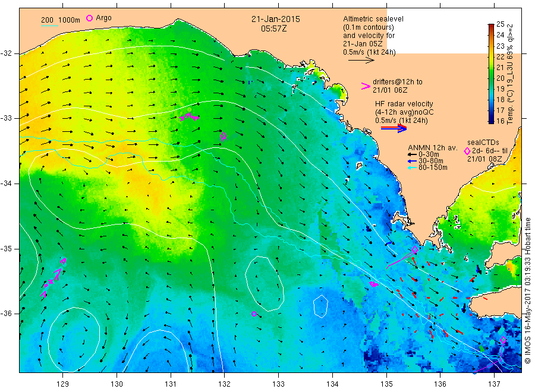
Task: Click the black 0-30m ANMN arrow
Action: (x=412, y=154)
